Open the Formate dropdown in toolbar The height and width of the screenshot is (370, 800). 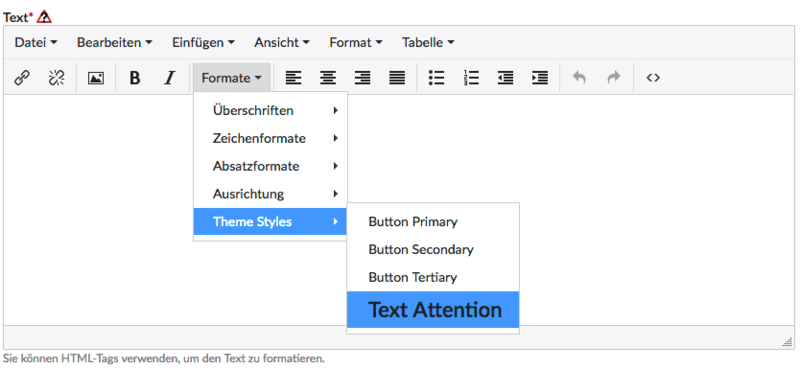[232, 78]
